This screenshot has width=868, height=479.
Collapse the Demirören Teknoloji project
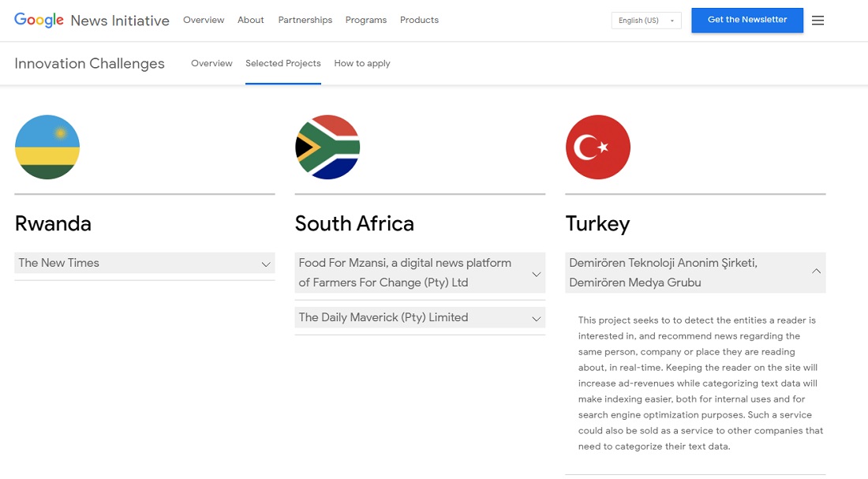(x=695, y=272)
